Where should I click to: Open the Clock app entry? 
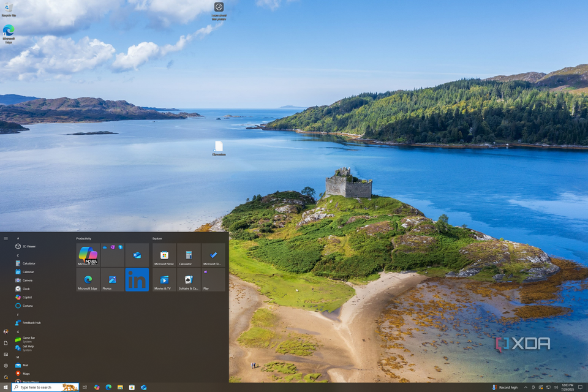click(x=23, y=289)
